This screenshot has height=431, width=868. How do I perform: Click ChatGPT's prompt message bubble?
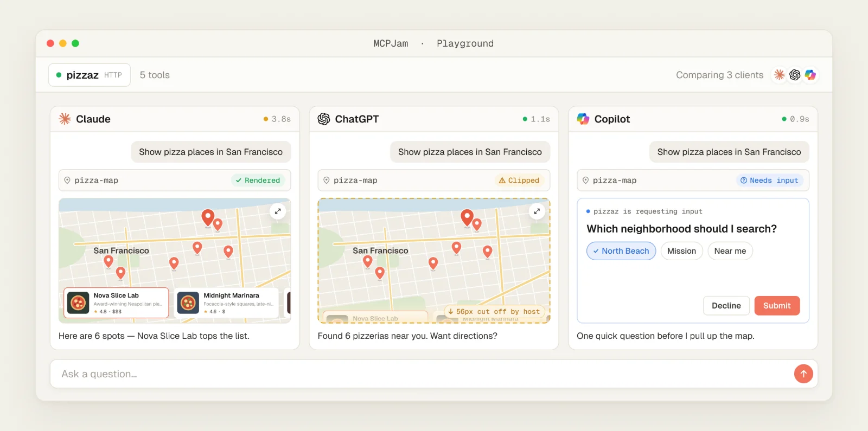pos(470,152)
